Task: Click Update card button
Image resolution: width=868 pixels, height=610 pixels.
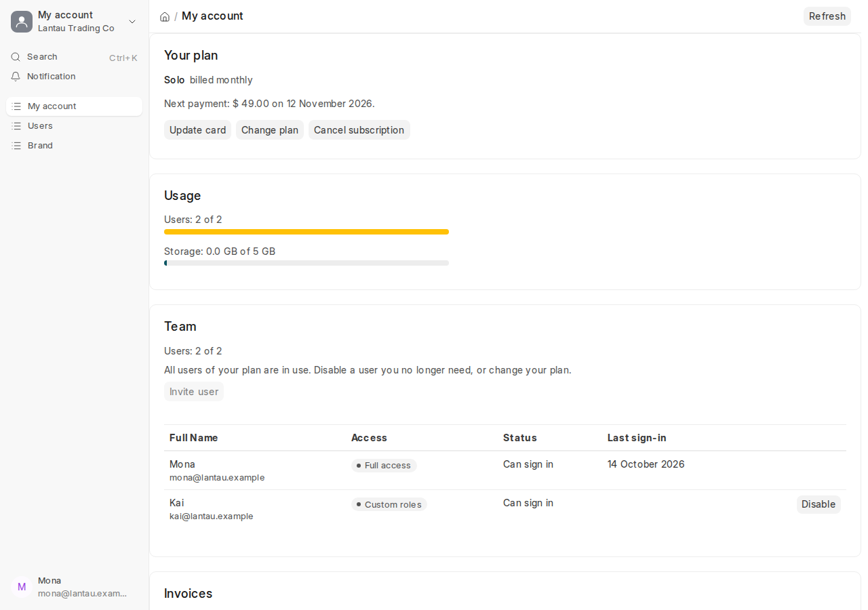Action: click(x=197, y=130)
